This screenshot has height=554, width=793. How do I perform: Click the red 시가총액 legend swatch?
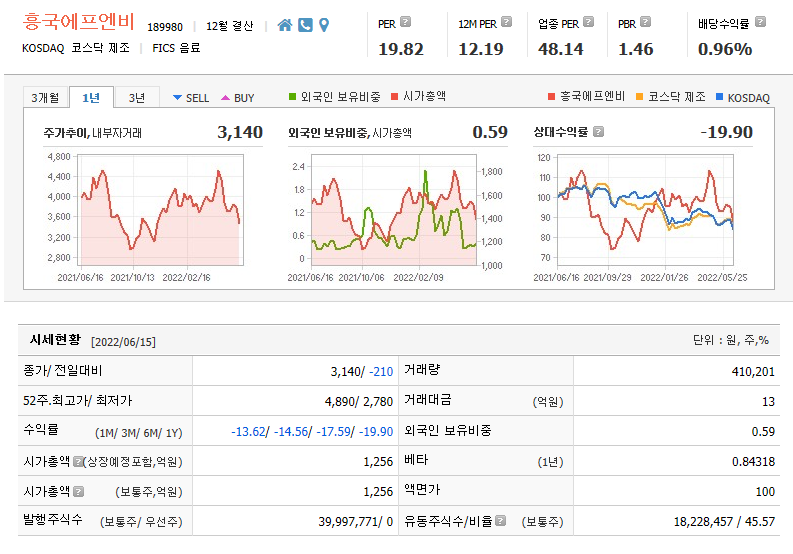point(394,96)
